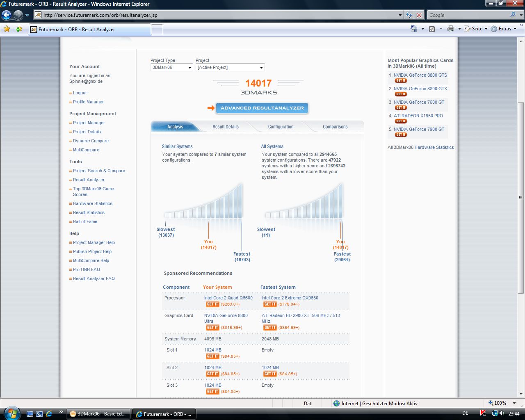Switch to the Result Details tab
Image resolution: width=525 pixels, height=420 pixels.
click(x=226, y=127)
